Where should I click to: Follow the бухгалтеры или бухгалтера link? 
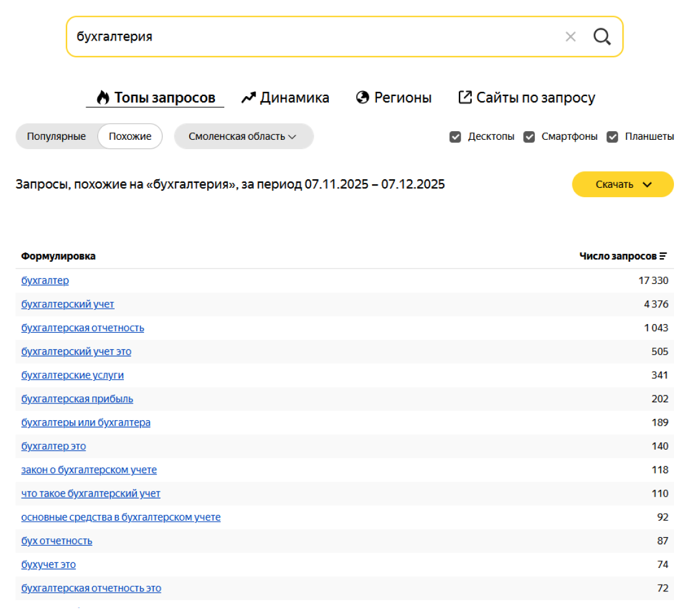(x=86, y=423)
